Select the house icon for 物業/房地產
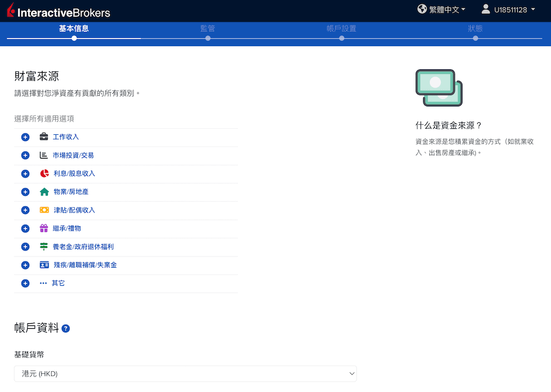551x392 pixels. tap(43, 192)
